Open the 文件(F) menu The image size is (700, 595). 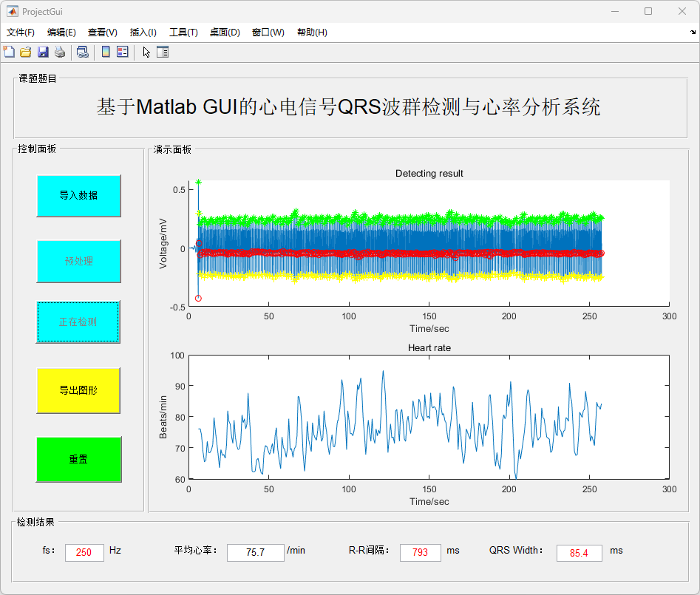[21, 33]
